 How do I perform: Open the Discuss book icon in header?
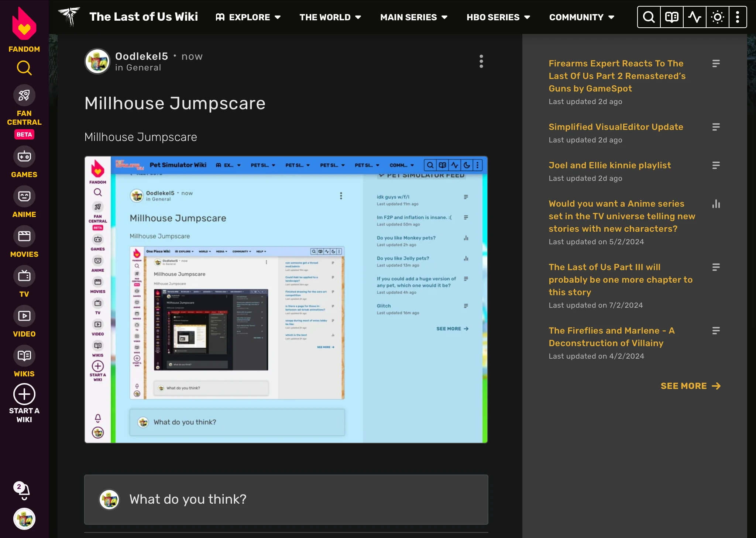(671, 17)
